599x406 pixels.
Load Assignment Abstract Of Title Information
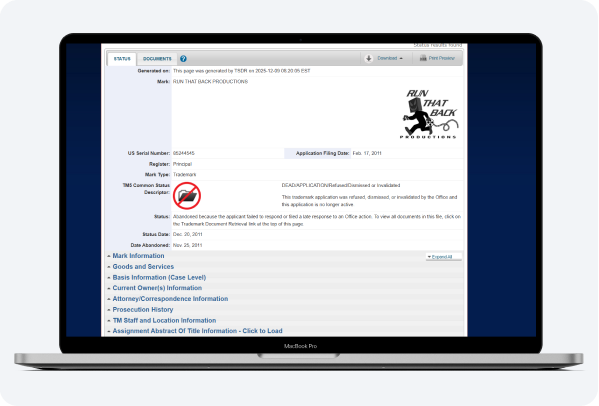click(x=197, y=331)
